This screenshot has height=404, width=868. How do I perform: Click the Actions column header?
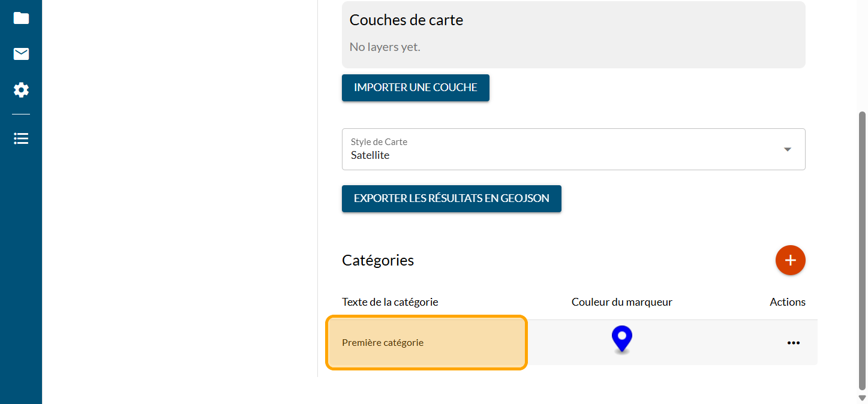pos(787,302)
